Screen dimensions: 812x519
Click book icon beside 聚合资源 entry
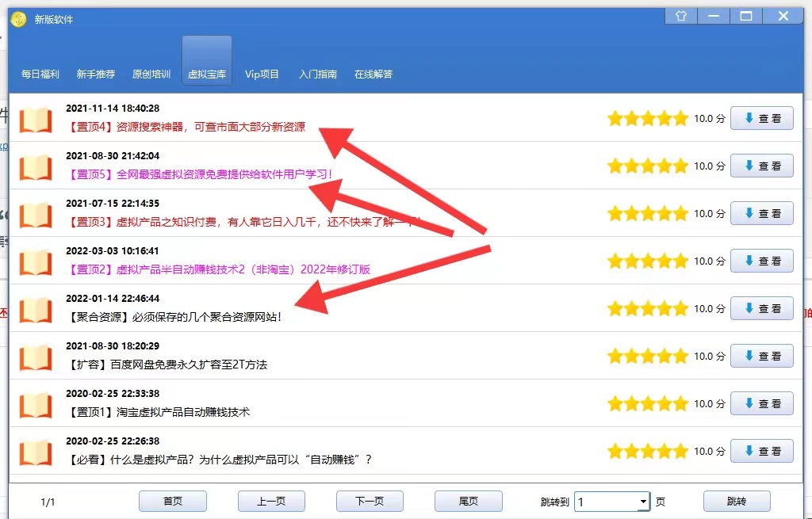[36, 309]
